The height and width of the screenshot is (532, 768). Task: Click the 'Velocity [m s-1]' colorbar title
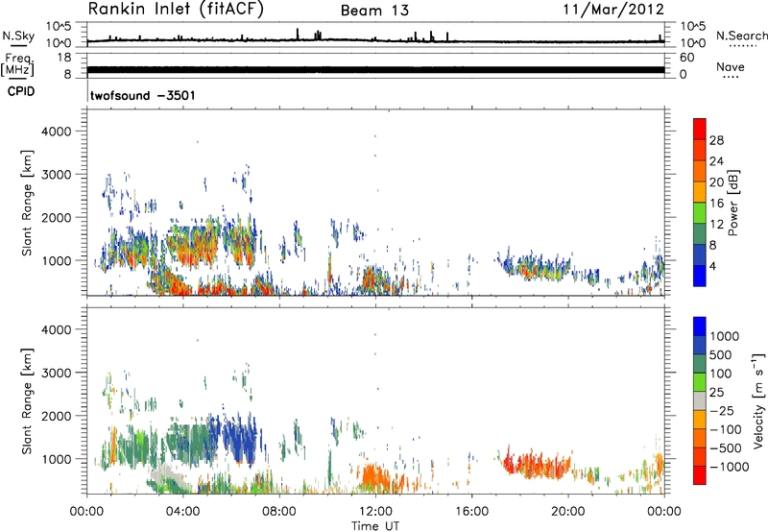757,400
